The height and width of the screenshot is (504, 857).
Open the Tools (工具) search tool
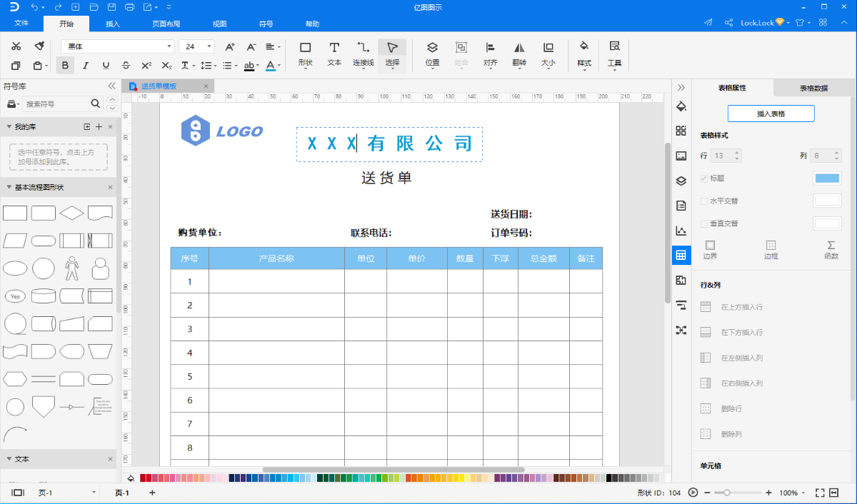point(614,54)
